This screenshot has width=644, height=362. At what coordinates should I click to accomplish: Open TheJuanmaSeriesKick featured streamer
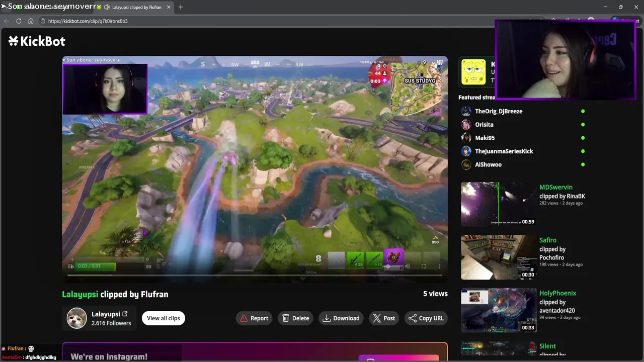[504, 151]
